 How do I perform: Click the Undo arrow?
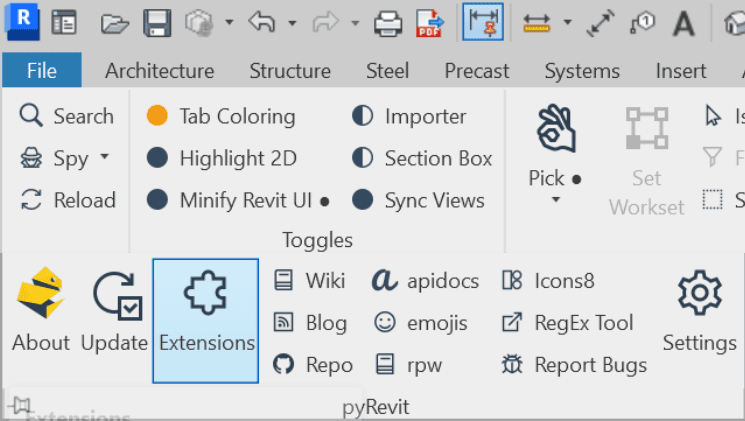261,22
